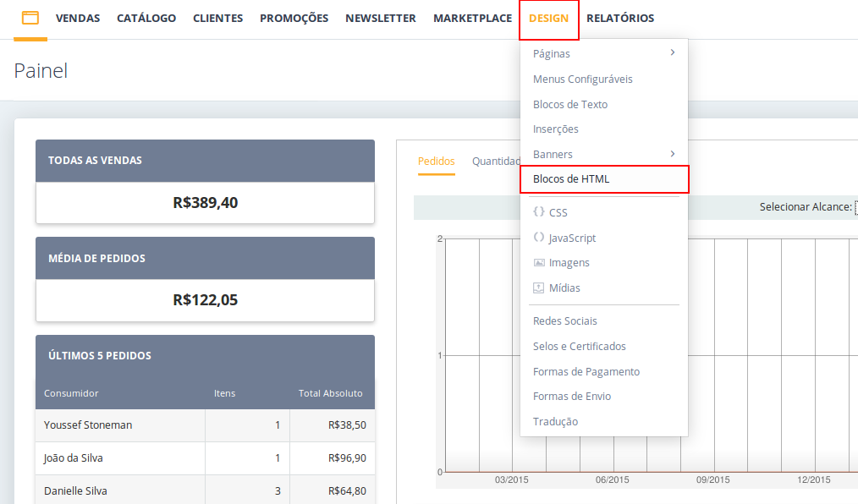Click the R$389,40 total sales value

pyautogui.click(x=206, y=203)
